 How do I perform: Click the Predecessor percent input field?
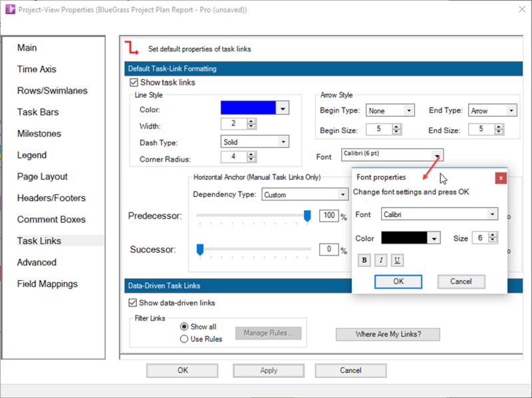point(329,216)
